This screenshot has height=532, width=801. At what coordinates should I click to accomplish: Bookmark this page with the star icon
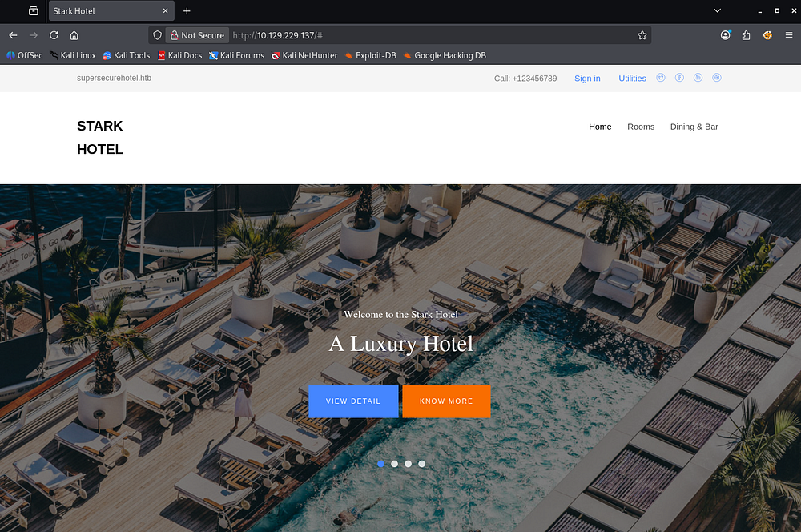click(x=642, y=35)
